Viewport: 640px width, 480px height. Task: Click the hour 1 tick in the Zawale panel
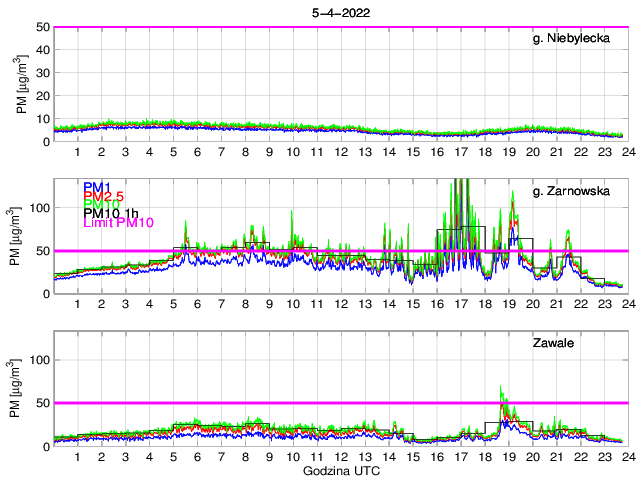[77, 456]
